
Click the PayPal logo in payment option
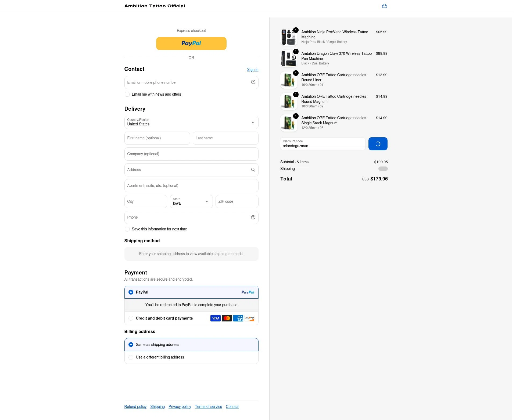pyautogui.click(x=248, y=292)
